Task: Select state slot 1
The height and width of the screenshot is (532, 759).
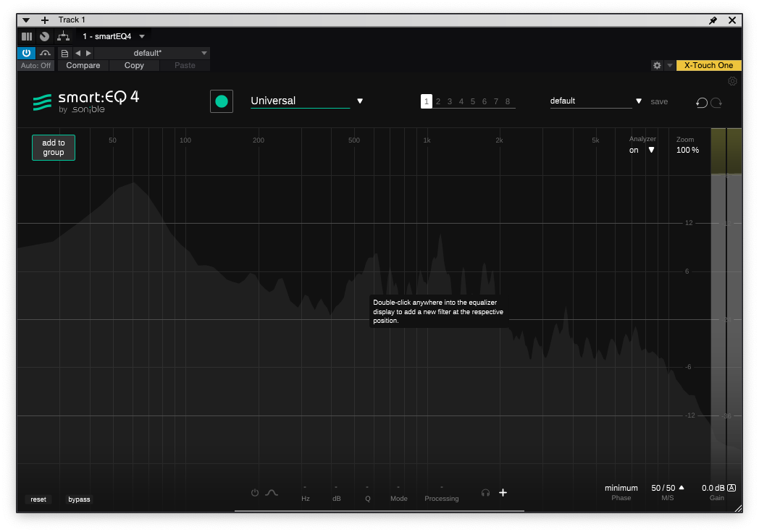Action: pyautogui.click(x=427, y=101)
